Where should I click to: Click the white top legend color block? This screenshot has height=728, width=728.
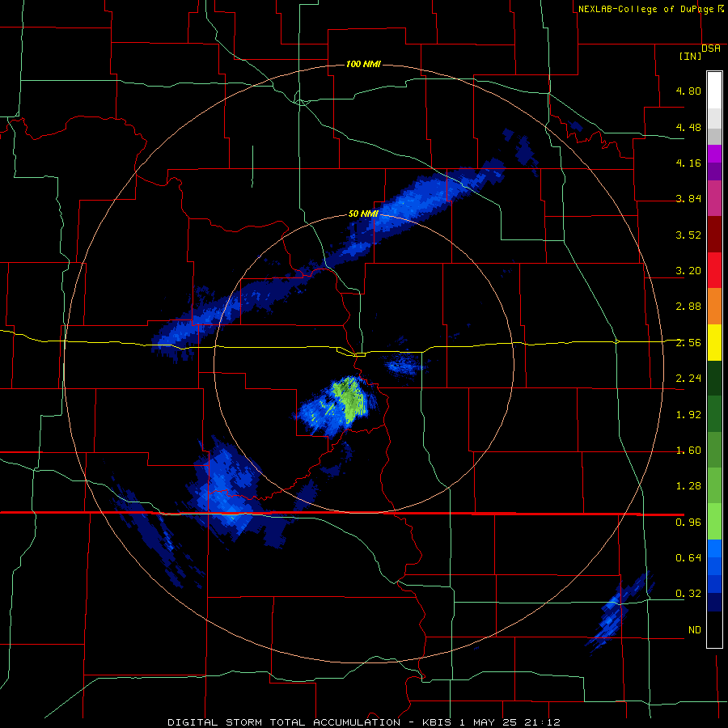point(714,90)
